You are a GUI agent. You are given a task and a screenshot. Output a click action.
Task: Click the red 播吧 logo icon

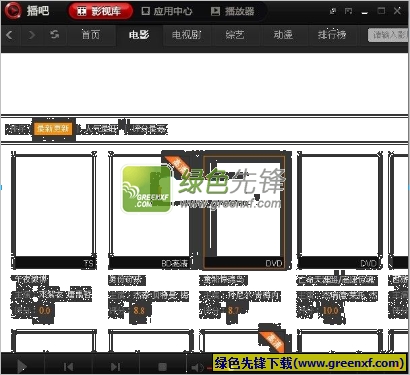(13, 11)
